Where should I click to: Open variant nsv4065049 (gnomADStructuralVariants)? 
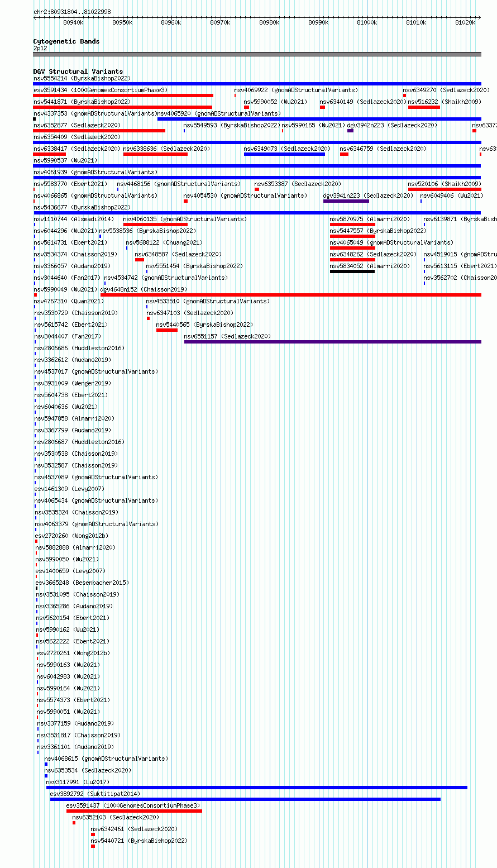391,242
